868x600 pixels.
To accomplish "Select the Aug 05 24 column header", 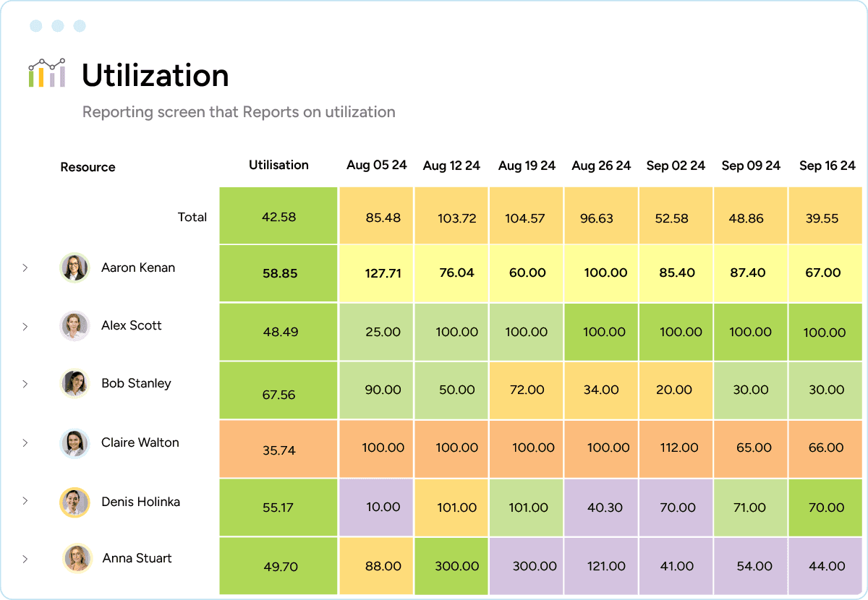I will [377, 165].
